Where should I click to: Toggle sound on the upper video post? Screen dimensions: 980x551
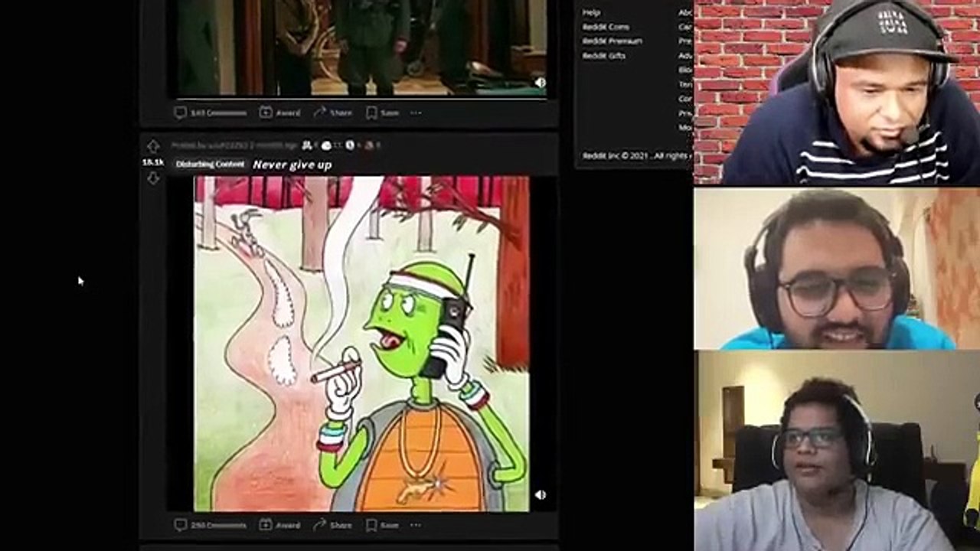[540, 82]
